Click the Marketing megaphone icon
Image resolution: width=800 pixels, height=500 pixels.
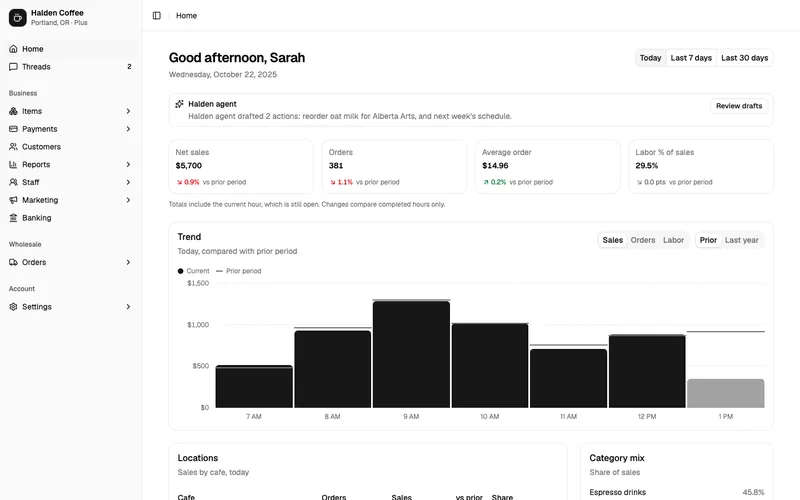click(13, 200)
